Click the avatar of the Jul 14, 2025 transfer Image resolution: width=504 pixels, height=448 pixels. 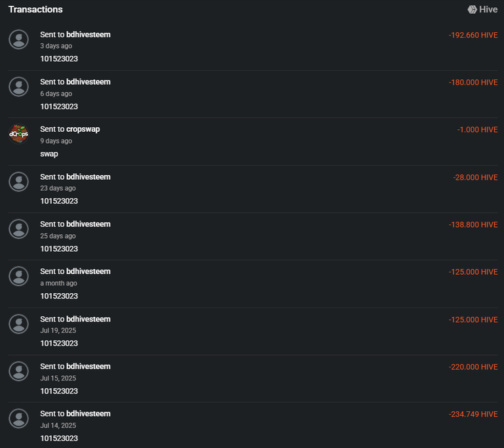[x=18, y=418]
